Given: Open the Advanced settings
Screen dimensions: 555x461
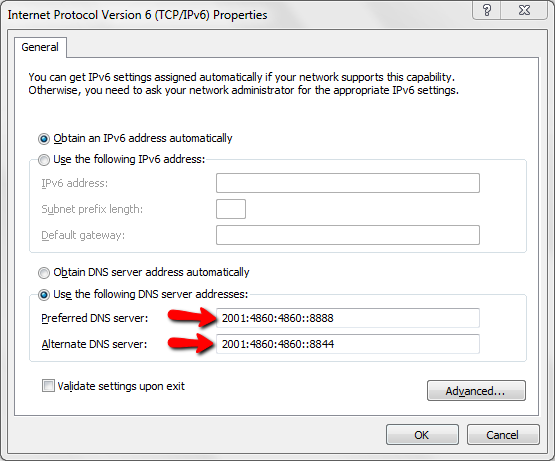Looking at the screenshot, I should 476,391.
